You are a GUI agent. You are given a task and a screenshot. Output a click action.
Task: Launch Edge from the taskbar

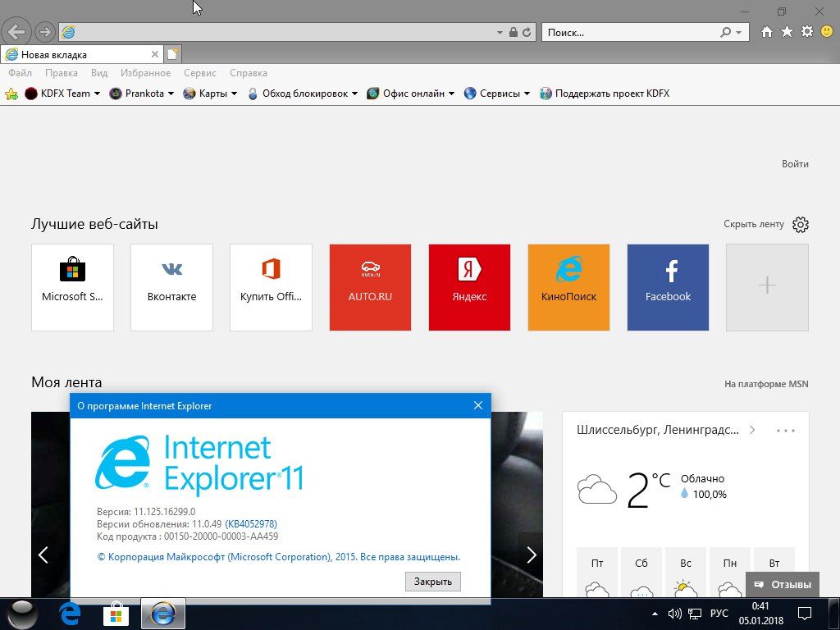click(x=70, y=613)
